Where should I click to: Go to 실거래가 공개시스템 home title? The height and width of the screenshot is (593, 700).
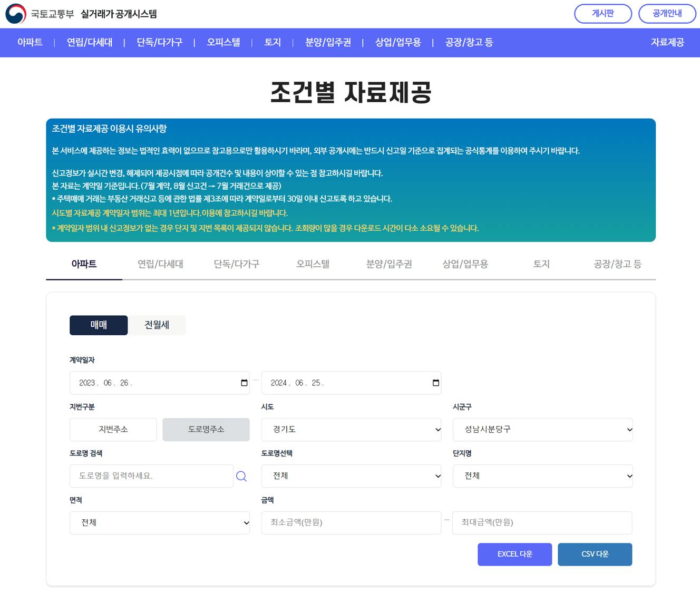[x=119, y=14]
